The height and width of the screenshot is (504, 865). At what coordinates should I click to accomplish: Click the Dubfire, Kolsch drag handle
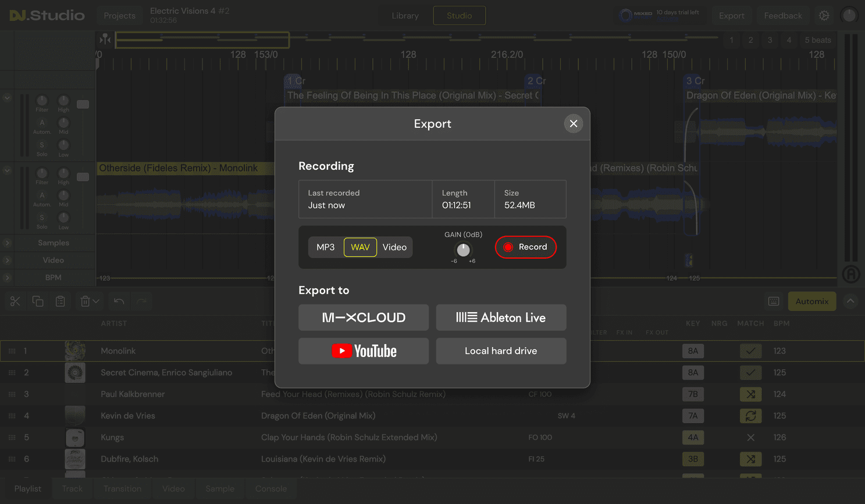[12, 459]
